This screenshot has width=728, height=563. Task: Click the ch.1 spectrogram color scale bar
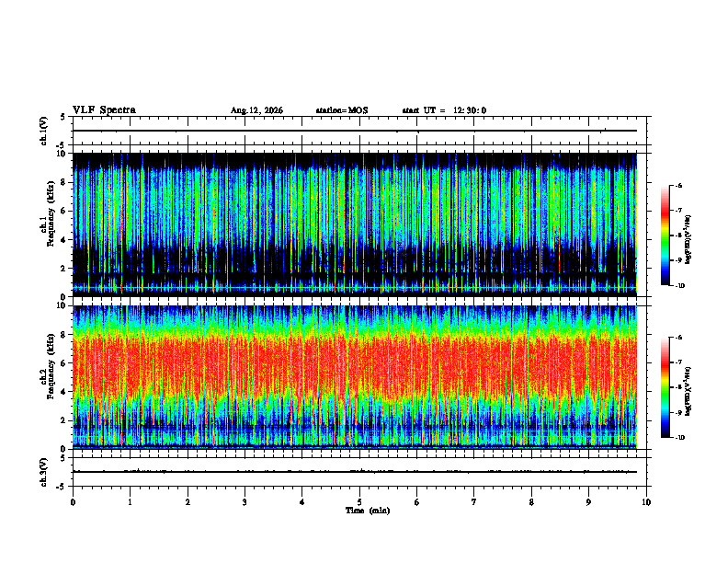click(x=665, y=236)
